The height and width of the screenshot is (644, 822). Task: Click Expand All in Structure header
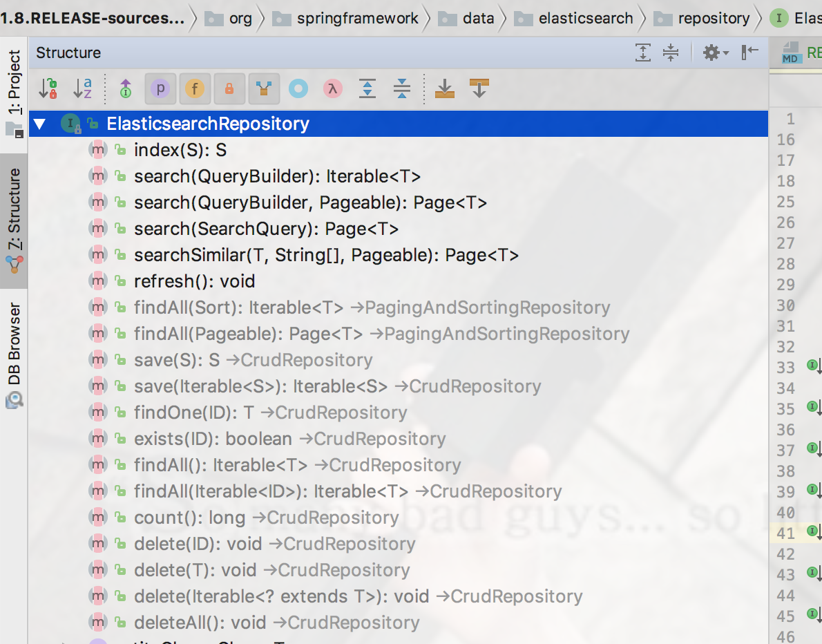coord(642,53)
